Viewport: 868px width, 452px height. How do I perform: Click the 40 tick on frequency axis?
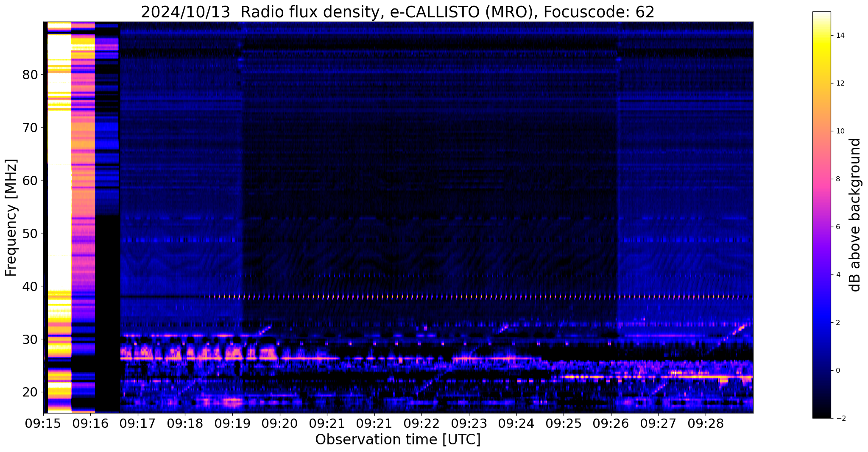point(30,287)
